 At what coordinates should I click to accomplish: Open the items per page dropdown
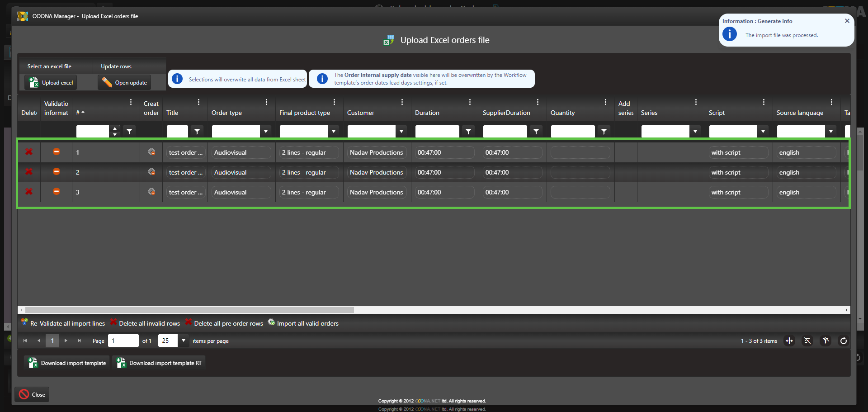click(184, 341)
